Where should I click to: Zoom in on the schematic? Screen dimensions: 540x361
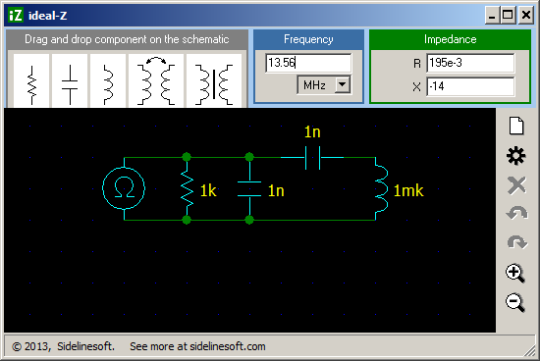click(x=515, y=273)
